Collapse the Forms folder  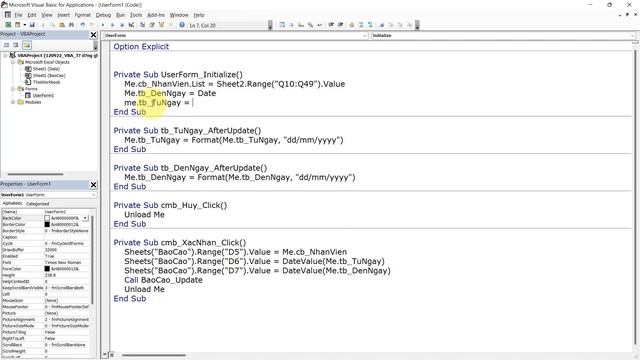[13, 89]
